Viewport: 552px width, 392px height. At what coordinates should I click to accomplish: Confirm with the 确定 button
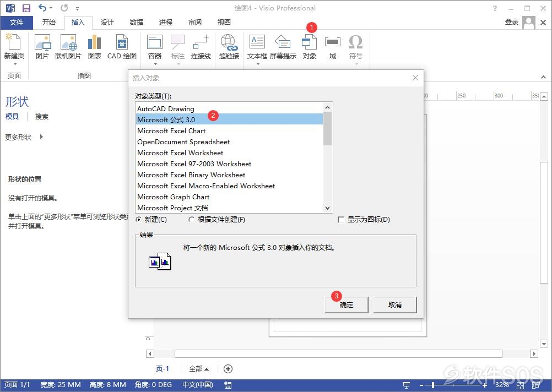347,304
